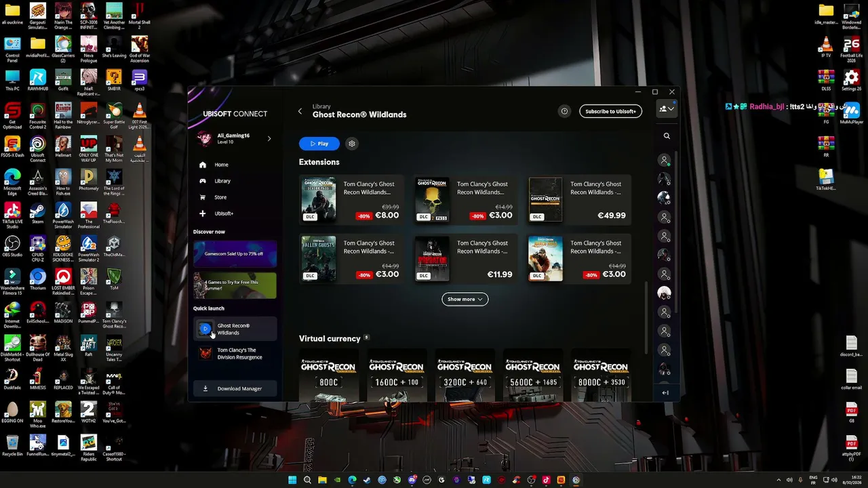This screenshot has height=488, width=868.
Task: Select the This PC desktop icon
Action: (x=12, y=81)
